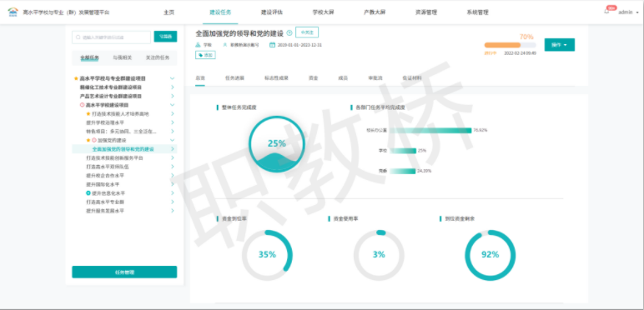Click the 学校 25% bar
The image size is (644, 310).
[403, 151]
